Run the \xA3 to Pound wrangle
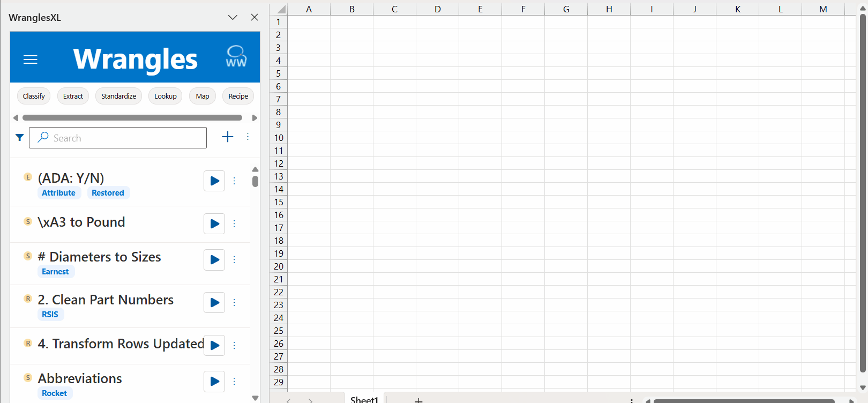The image size is (868, 403). [214, 223]
